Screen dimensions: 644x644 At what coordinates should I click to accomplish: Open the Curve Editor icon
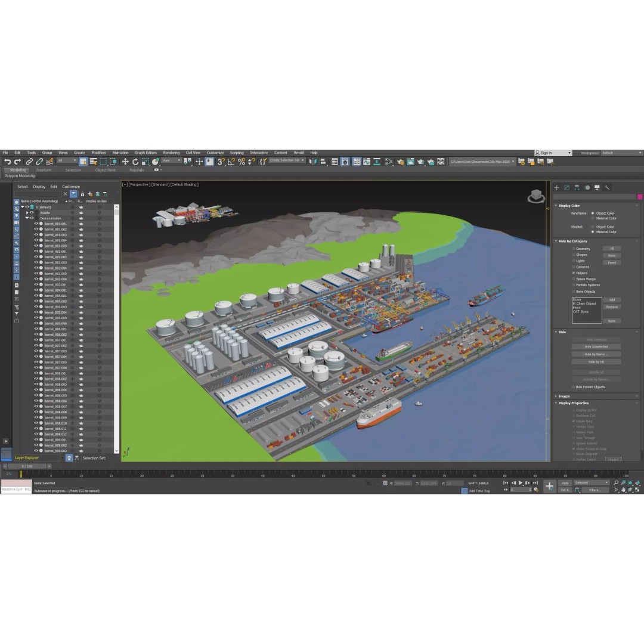[366, 162]
